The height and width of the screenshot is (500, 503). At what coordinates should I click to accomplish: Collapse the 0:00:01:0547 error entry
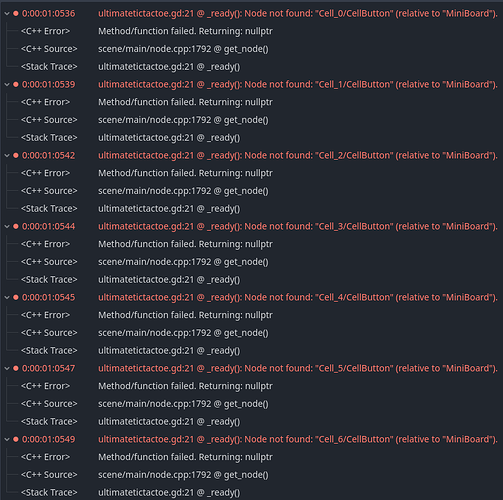point(7,369)
